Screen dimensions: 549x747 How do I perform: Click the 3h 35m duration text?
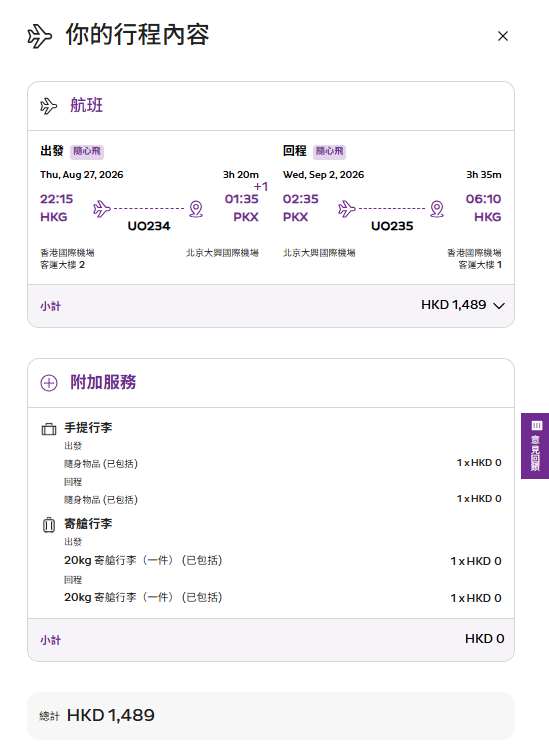click(x=484, y=175)
